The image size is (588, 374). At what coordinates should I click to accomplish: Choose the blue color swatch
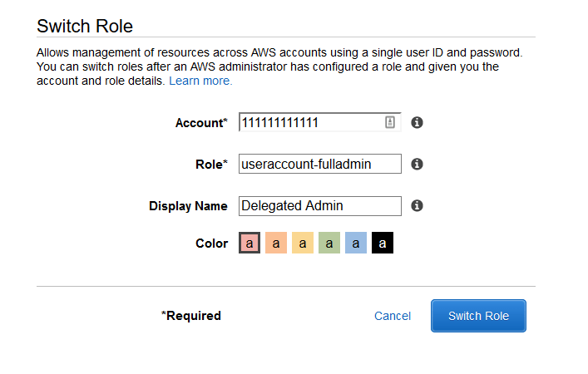pyautogui.click(x=356, y=244)
